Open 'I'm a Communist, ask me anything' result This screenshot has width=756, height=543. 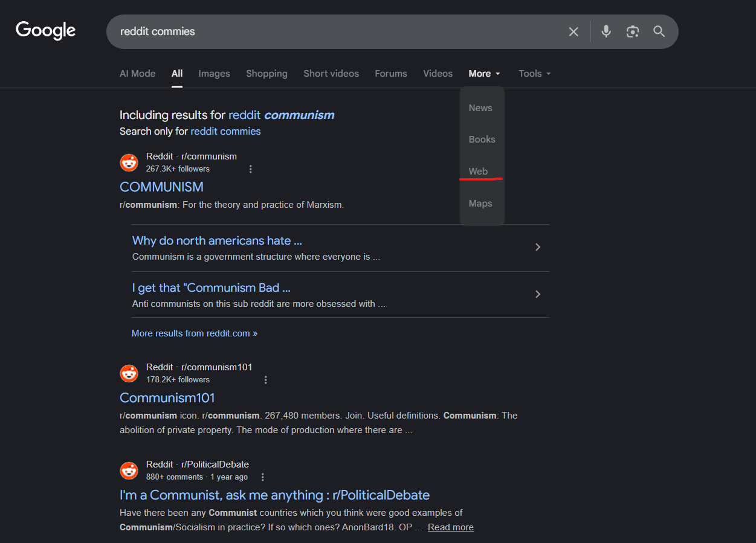tap(274, 495)
